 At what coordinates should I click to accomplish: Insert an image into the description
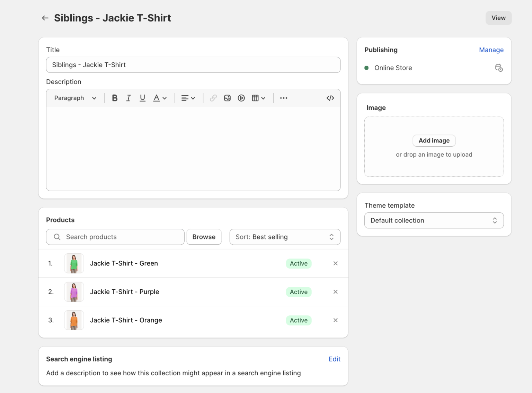point(227,98)
